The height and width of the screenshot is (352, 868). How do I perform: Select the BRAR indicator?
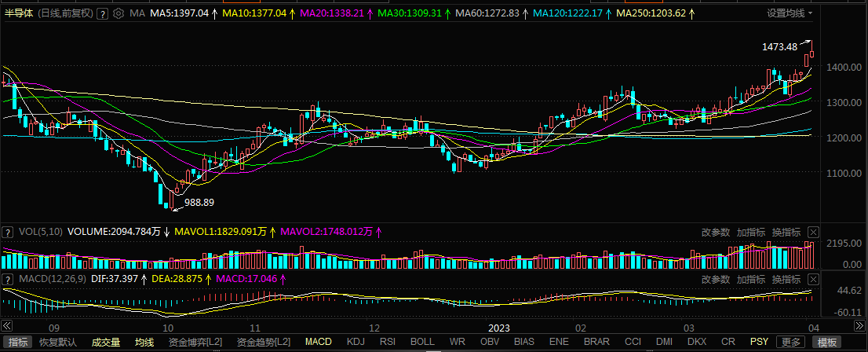596,342
